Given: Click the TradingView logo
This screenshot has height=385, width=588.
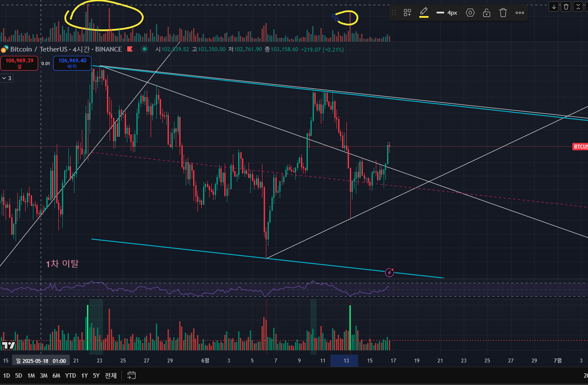Looking at the screenshot, I should 9,345.
